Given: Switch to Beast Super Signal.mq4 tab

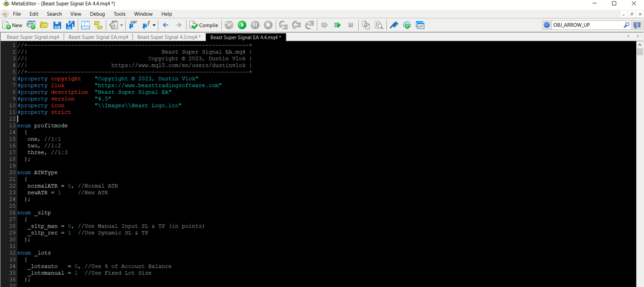Looking at the screenshot, I should click(33, 37).
